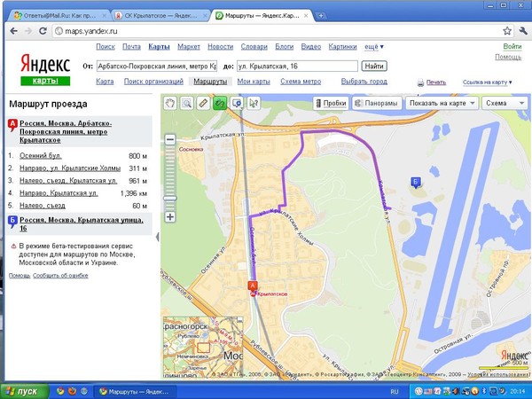The image size is (532, 399).
Task: Click the zoom out minus button
Action: [170, 139]
